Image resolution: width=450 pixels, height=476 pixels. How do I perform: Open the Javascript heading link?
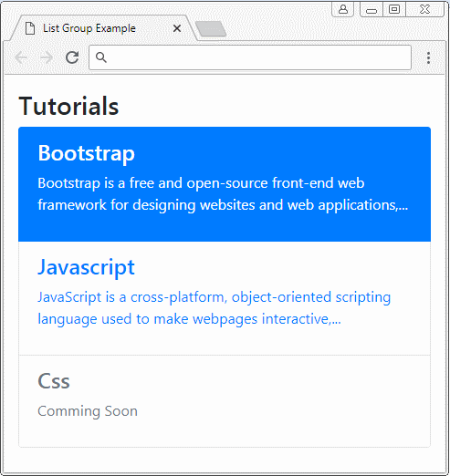click(x=86, y=267)
